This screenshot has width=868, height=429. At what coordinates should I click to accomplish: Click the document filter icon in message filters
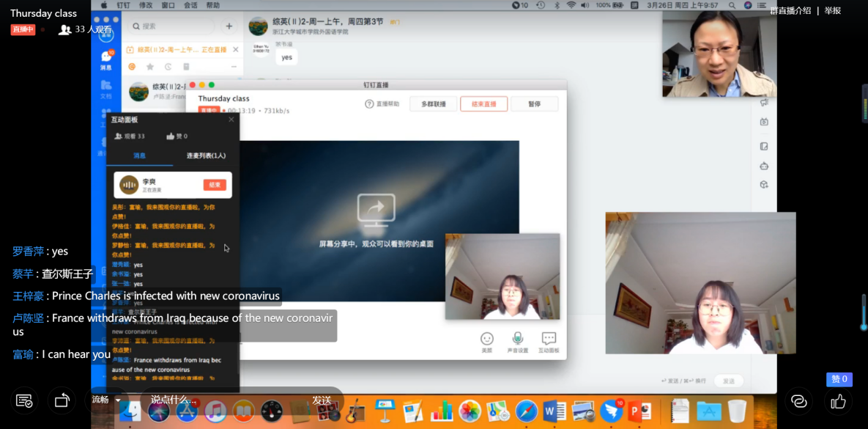click(187, 67)
